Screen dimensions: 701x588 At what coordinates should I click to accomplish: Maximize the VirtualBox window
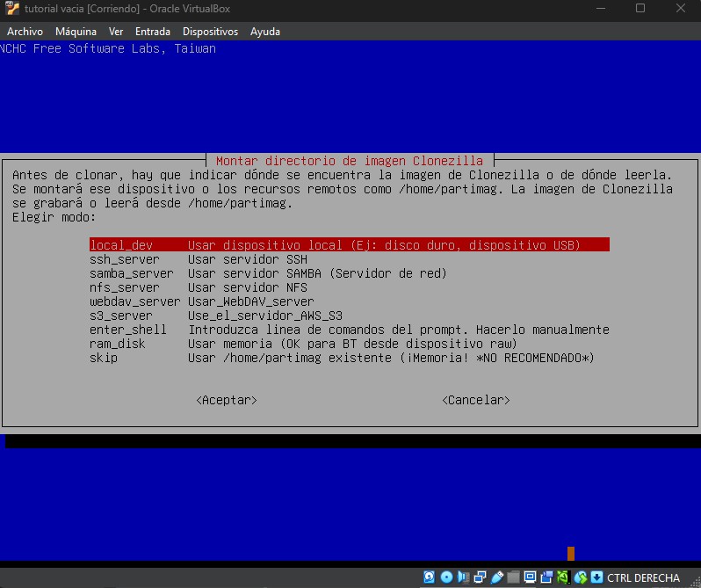pyautogui.click(x=640, y=9)
